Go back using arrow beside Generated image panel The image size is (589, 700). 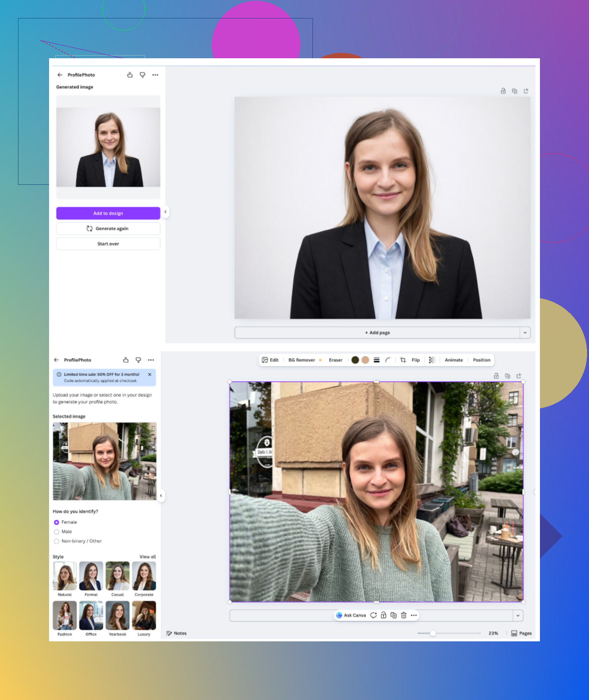pyautogui.click(x=60, y=75)
